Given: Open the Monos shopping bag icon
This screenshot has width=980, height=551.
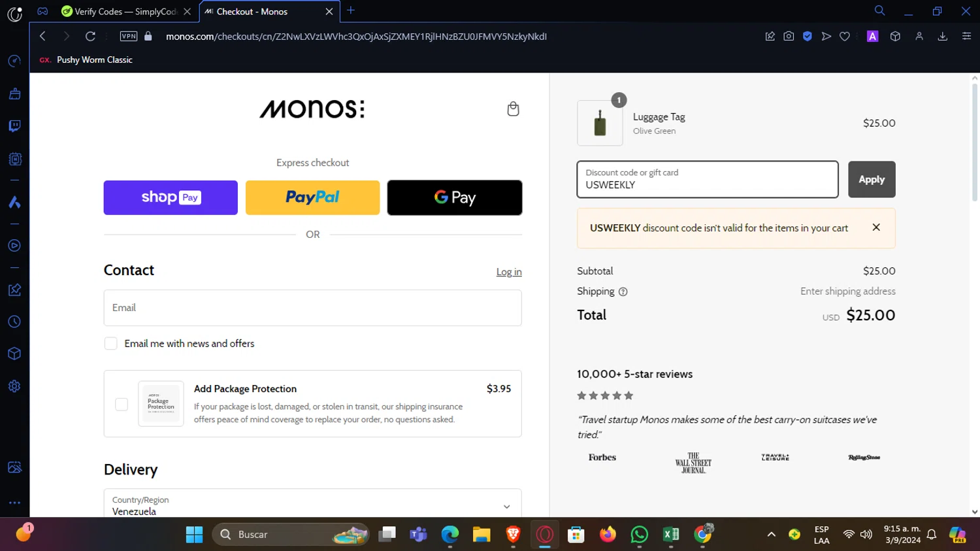Looking at the screenshot, I should click(513, 109).
